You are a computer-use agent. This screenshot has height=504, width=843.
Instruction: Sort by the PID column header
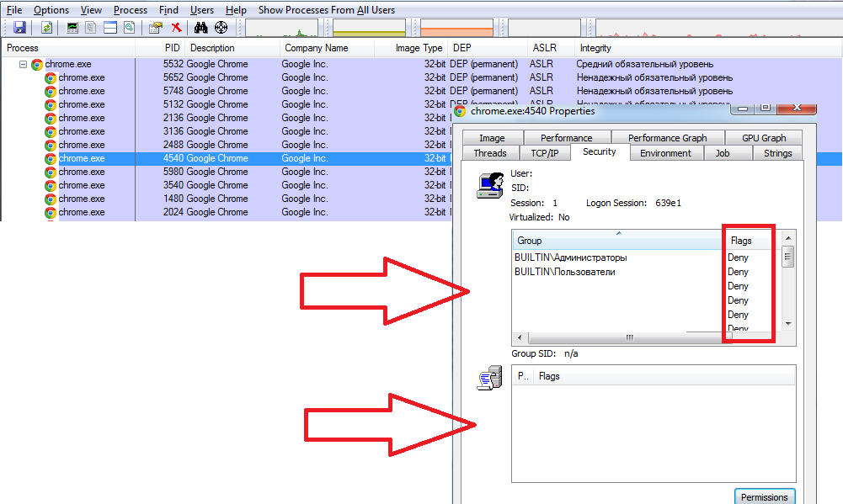[160, 48]
